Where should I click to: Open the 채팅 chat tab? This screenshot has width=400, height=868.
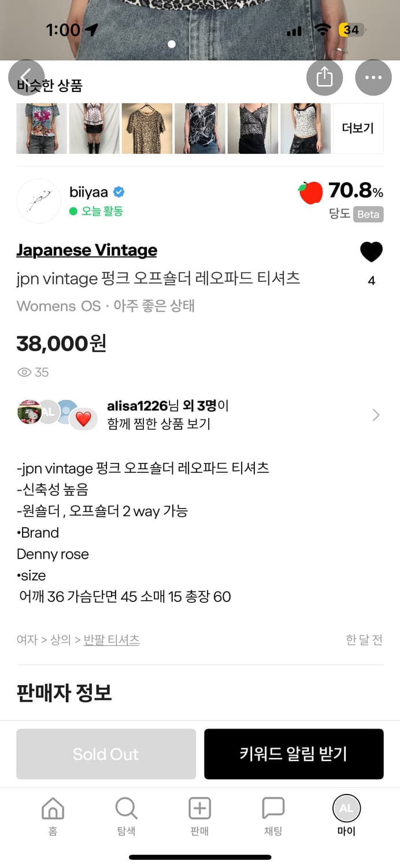pyautogui.click(x=273, y=816)
